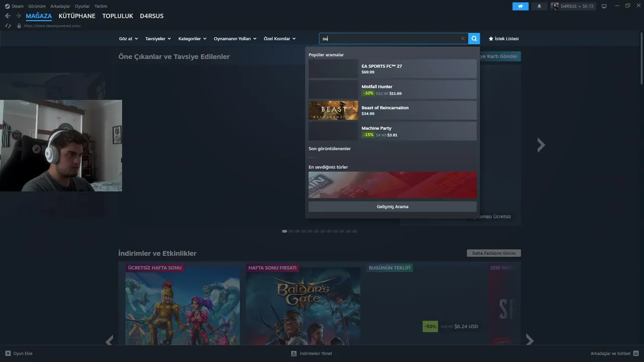Expand the Oynamanın Yolları dropdown
The width and height of the screenshot is (644, 362).
pyautogui.click(x=235, y=39)
